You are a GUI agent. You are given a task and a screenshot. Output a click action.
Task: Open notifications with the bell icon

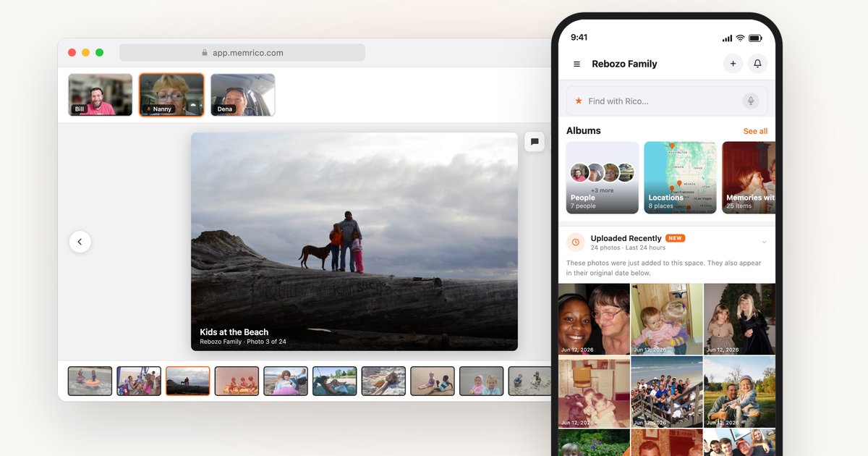pos(757,64)
